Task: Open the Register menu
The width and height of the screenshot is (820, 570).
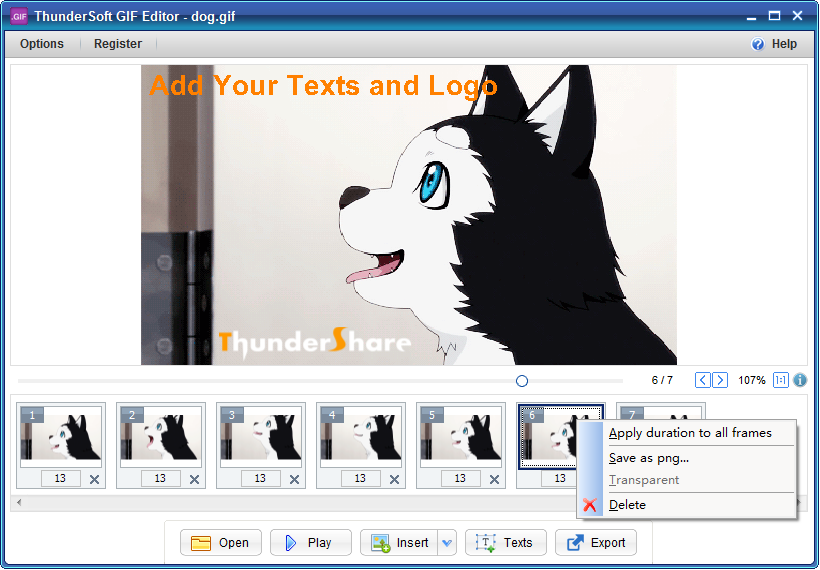Action: (x=118, y=44)
